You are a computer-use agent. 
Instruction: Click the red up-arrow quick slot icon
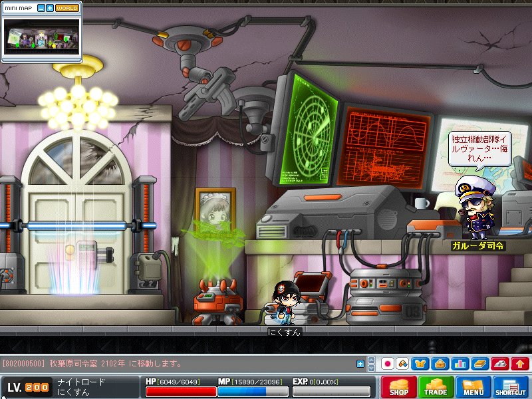click(520, 364)
